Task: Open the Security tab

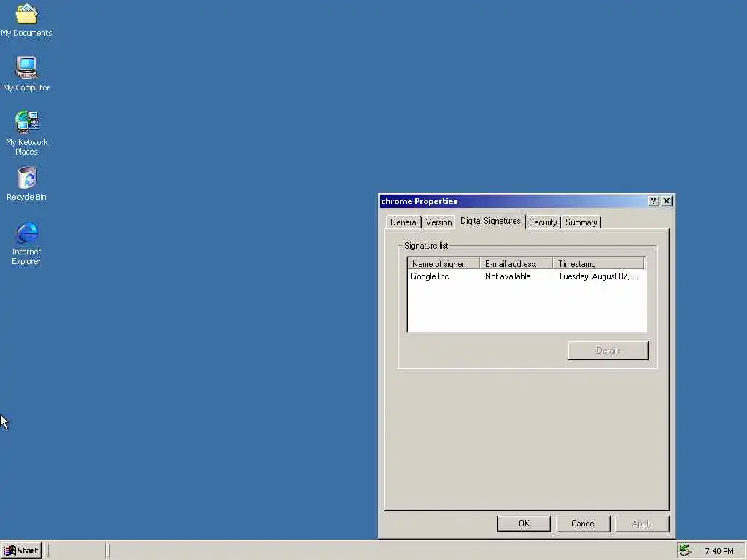Action: click(543, 222)
